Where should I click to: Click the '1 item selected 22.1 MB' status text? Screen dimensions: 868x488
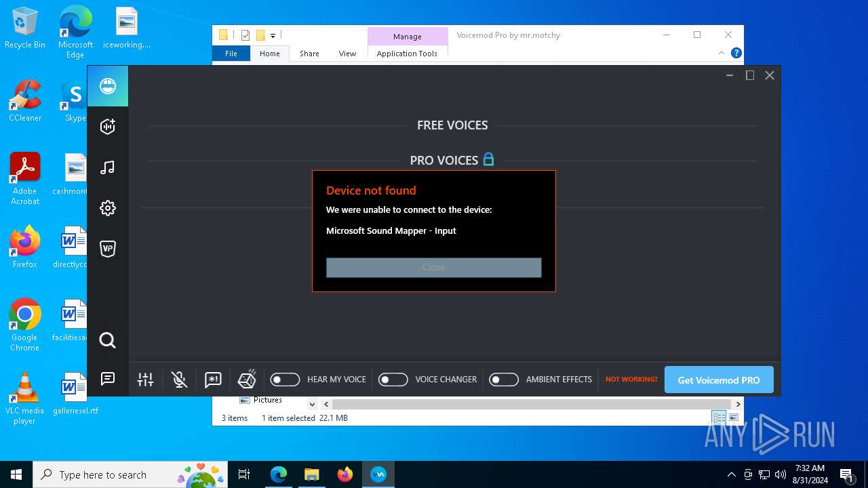pos(304,418)
